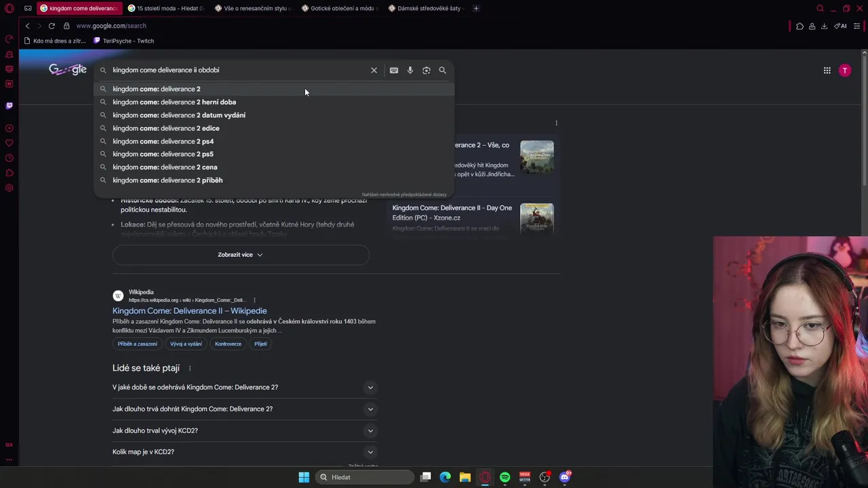Click the address bar URL
This screenshot has height=488, width=868.
point(111,26)
